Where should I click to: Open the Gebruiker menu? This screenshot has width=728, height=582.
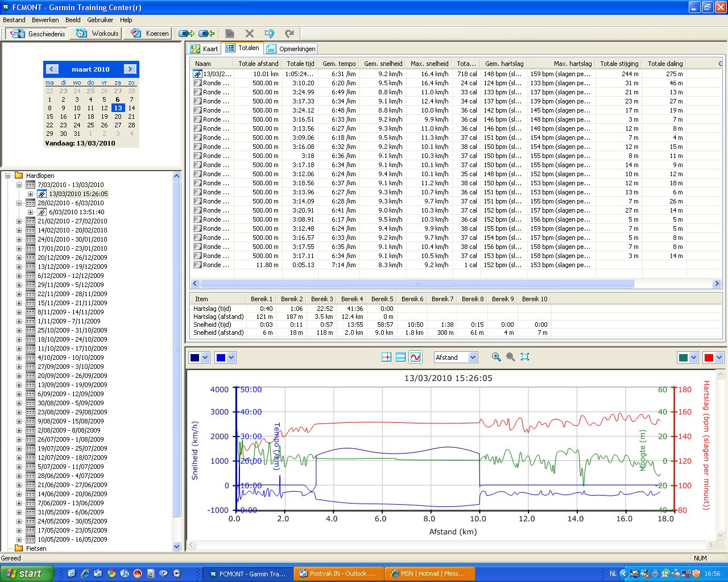coord(100,20)
